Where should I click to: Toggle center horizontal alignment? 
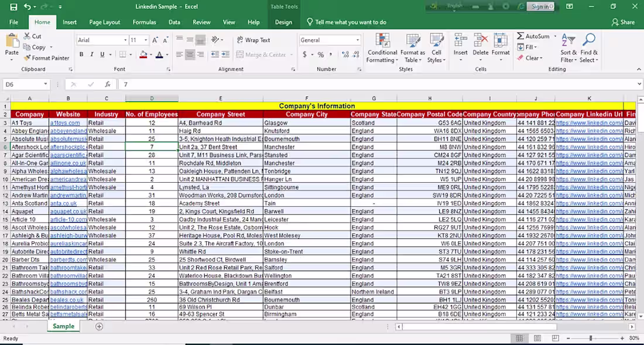190,54
